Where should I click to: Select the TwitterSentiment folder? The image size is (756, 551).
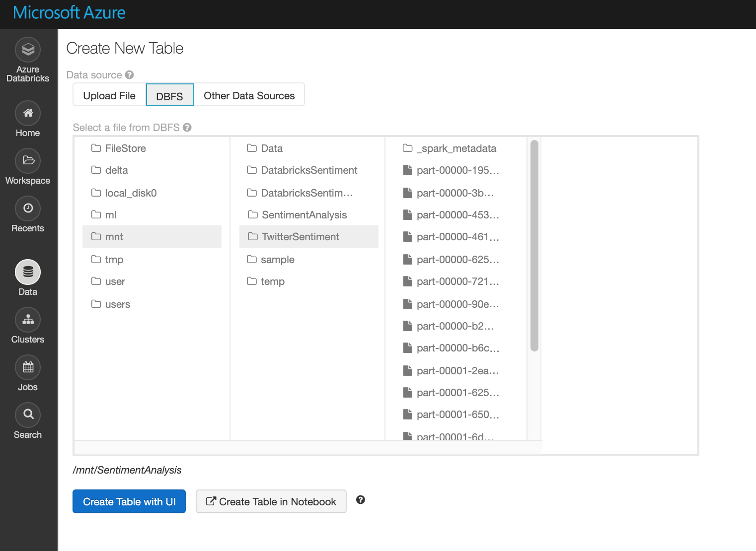pos(309,237)
